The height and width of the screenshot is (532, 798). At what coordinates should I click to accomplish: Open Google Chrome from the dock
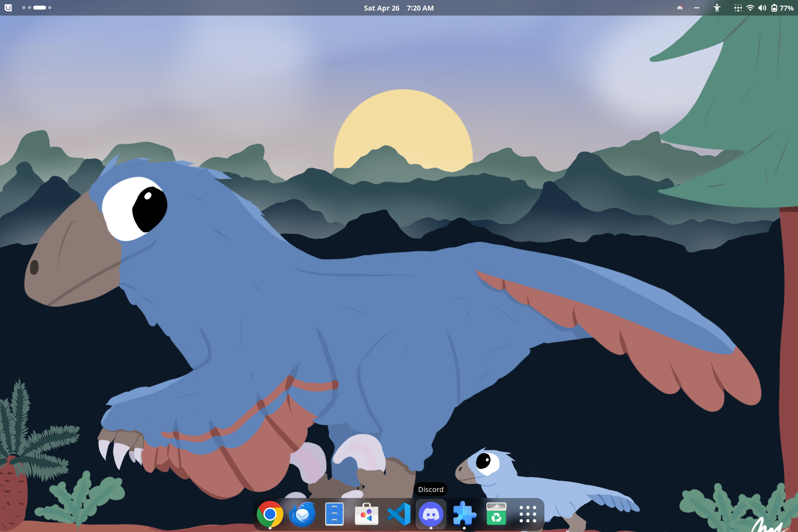270,514
